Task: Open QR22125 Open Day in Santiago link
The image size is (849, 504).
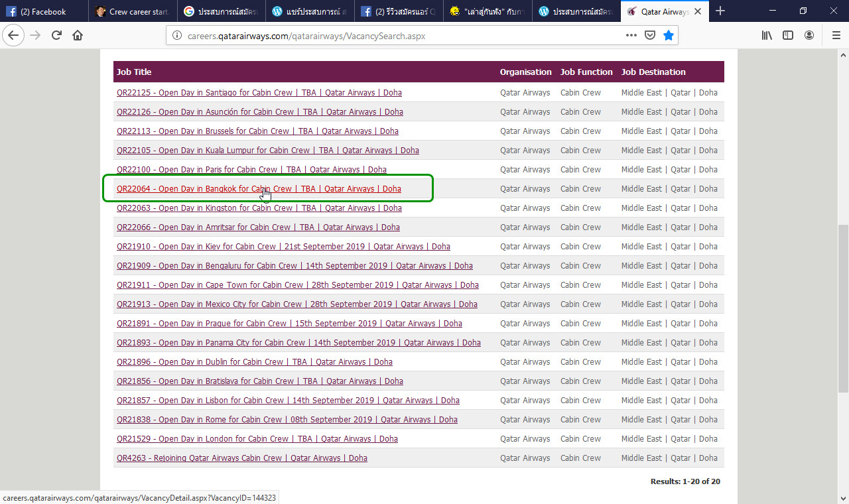Action: (x=259, y=93)
